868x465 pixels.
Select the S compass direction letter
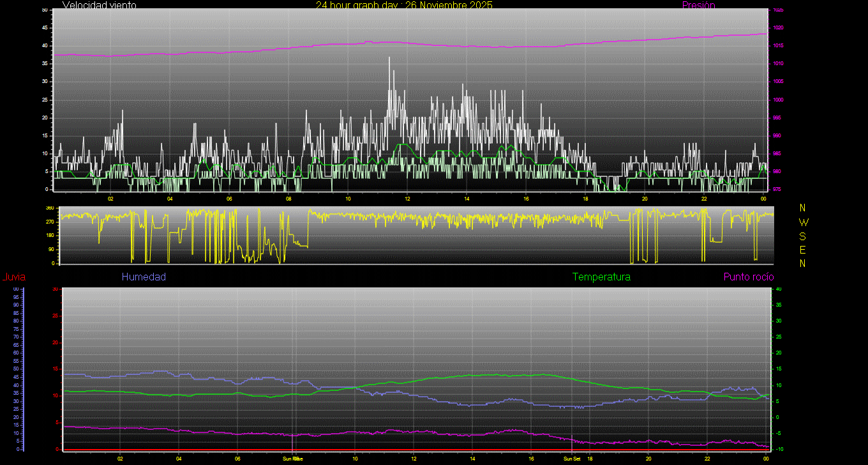pos(803,236)
